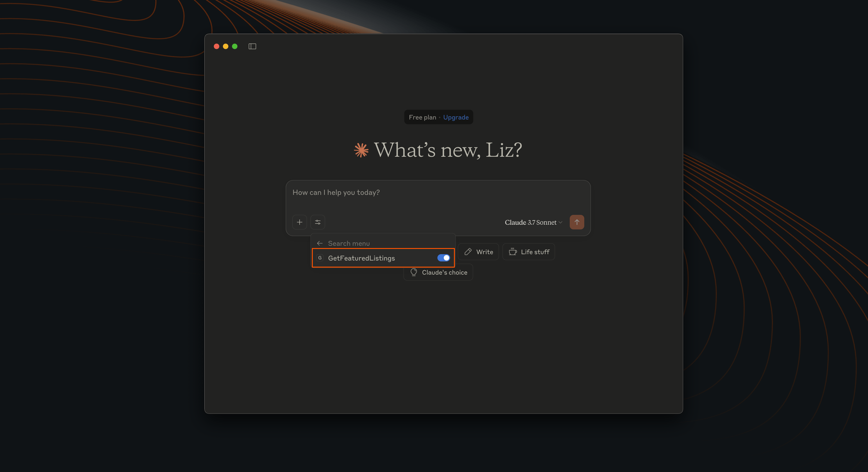This screenshot has width=868, height=472.
Task: Click the lightbulb icon on Claude's choice
Action: pyautogui.click(x=414, y=272)
